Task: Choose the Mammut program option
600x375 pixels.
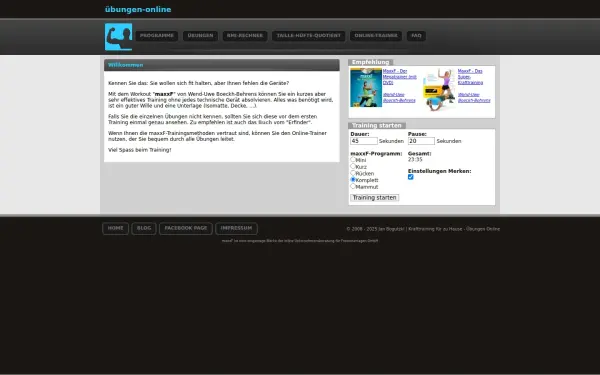Action: [x=353, y=186]
